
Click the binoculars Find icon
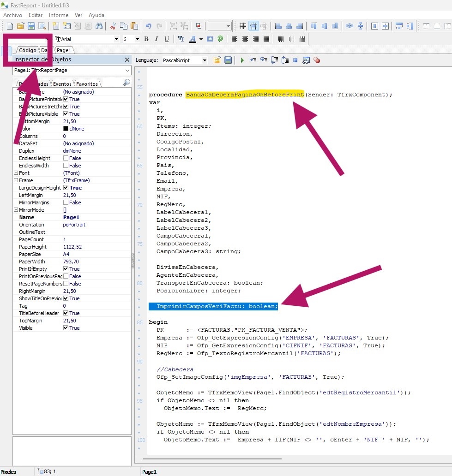click(99, 26)
